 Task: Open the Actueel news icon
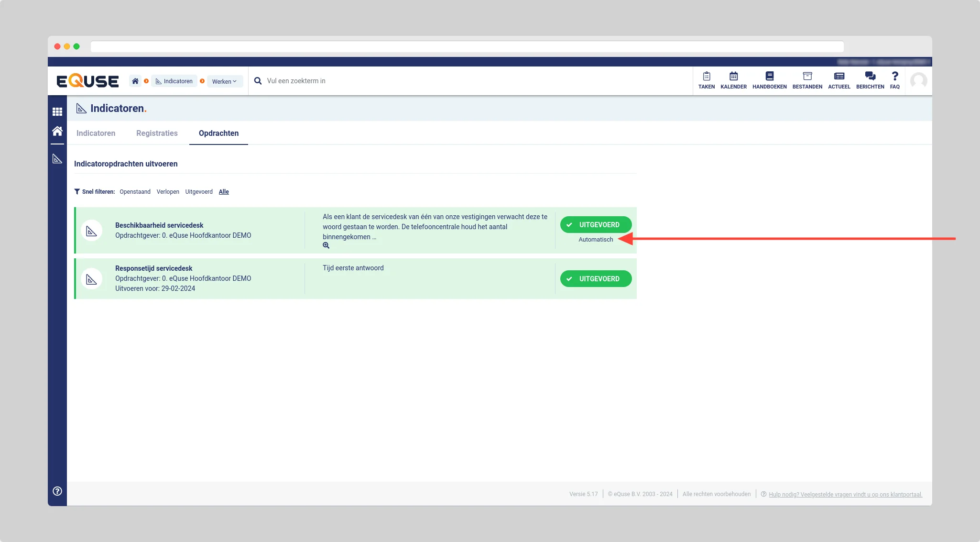[x=839, y=77]
